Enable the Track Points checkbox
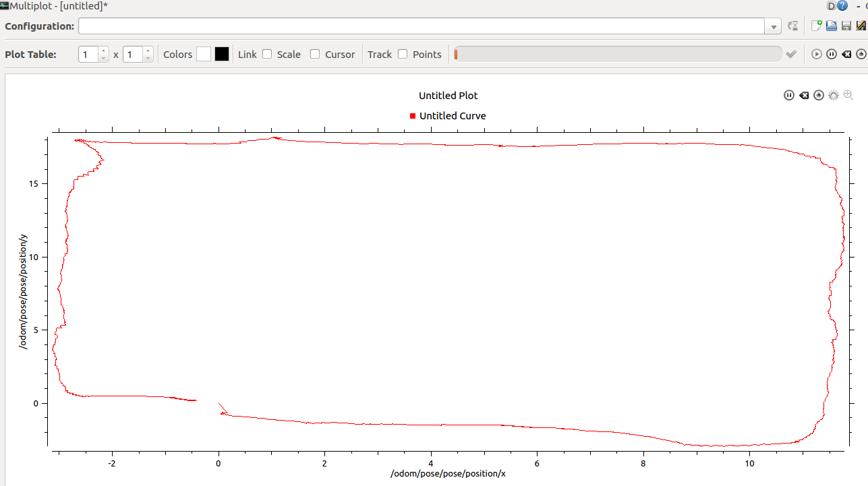This screenshot has width=868, height=486. tap(403, 54)
